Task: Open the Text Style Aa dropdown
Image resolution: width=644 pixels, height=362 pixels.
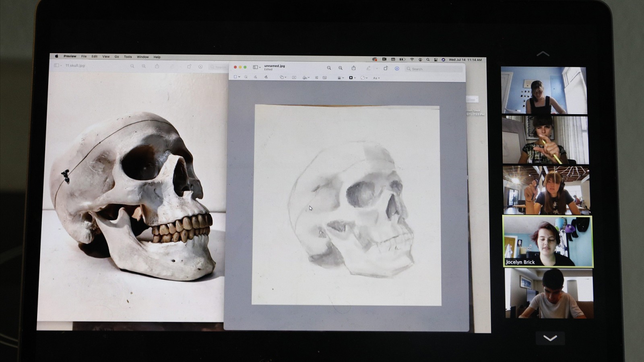Action: pos(376,78)
